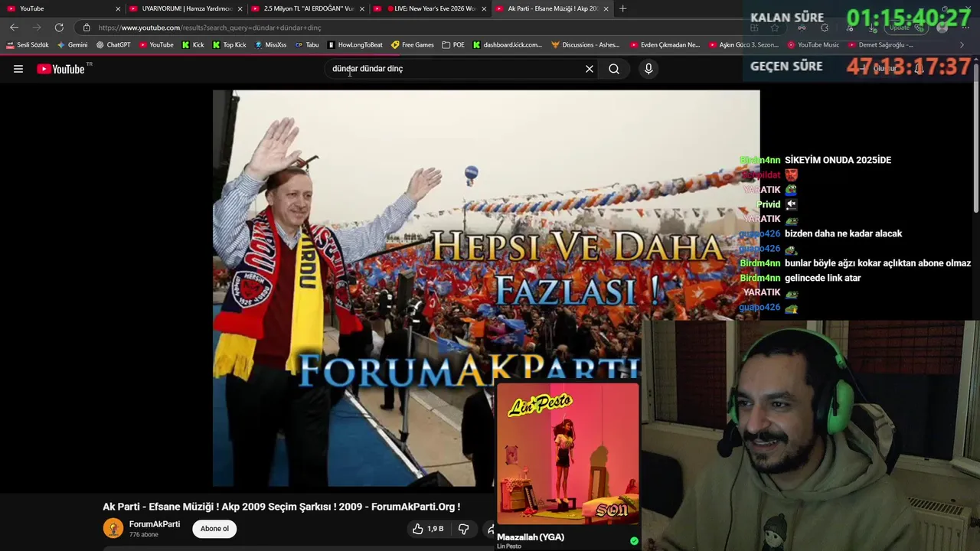Open the 'Free Games' bookmark
The height and width of the screenshot is (551, 980).
(x=413, y=45)
